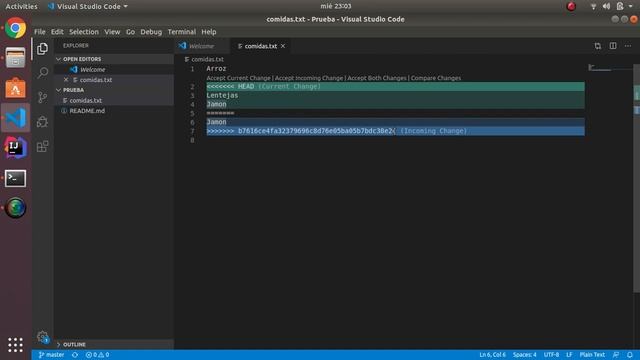Image resolution: width=640 pixels, height=360 pixels.
Task: Click the minimap preview in the editor
Action: pyautogui.click(x=610, y=67)
